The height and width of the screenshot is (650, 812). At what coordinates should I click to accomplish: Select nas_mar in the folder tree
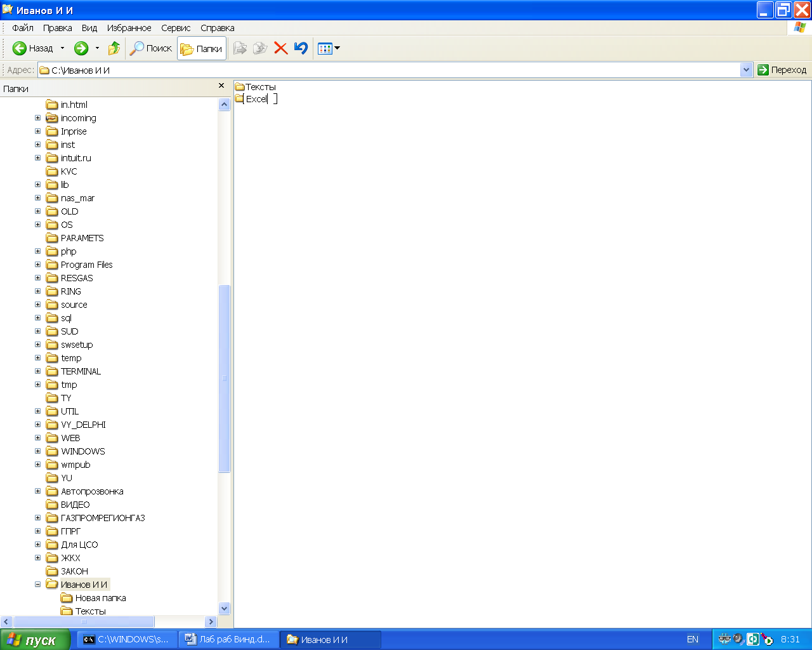[77, 198]
